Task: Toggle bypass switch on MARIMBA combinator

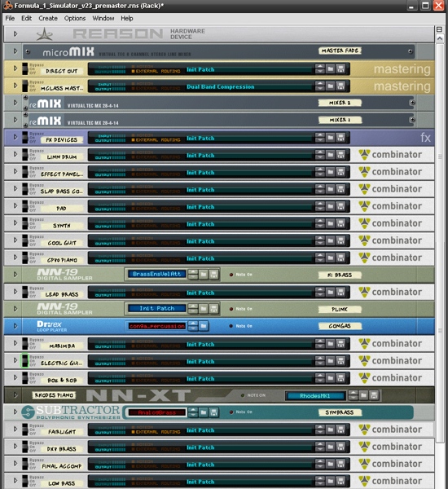Action: 25,344
